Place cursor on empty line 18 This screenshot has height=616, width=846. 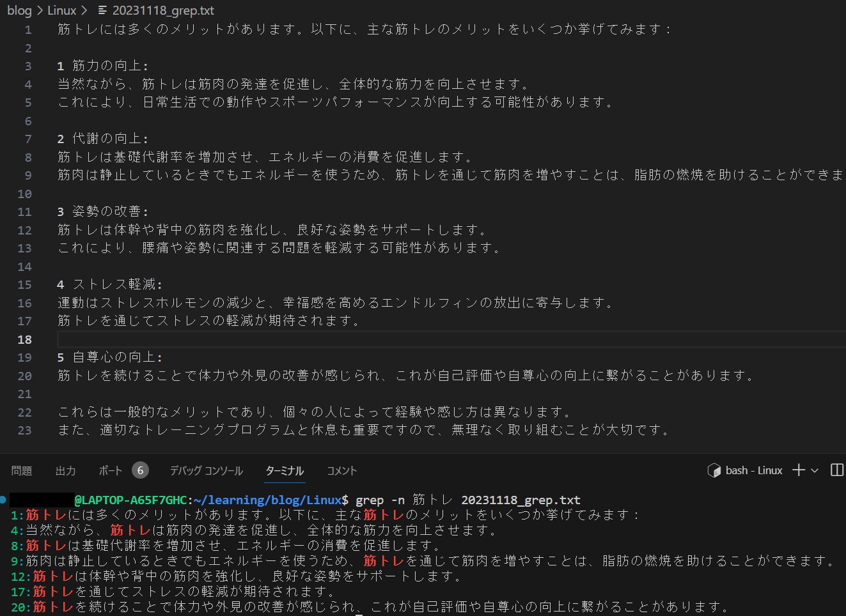(x=450, y=339)
